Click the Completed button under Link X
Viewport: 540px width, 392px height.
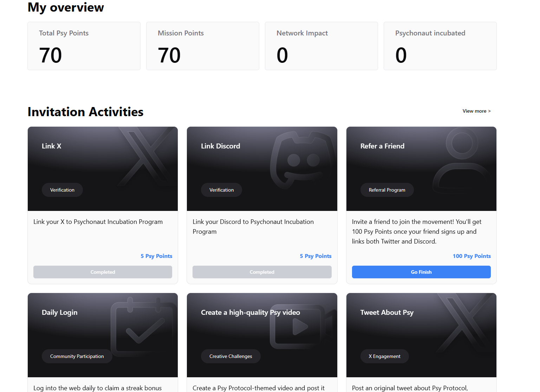point(103,272)
